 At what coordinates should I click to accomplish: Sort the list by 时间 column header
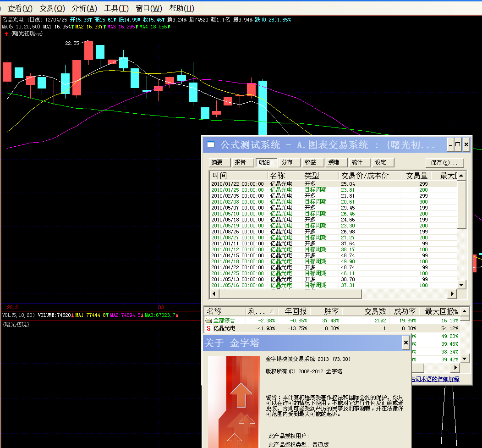coord(238,176)
